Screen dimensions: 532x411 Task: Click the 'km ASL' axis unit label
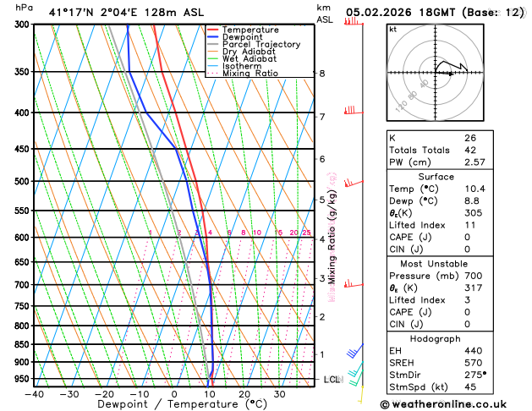pyautogui.click(x=324, y=14)
